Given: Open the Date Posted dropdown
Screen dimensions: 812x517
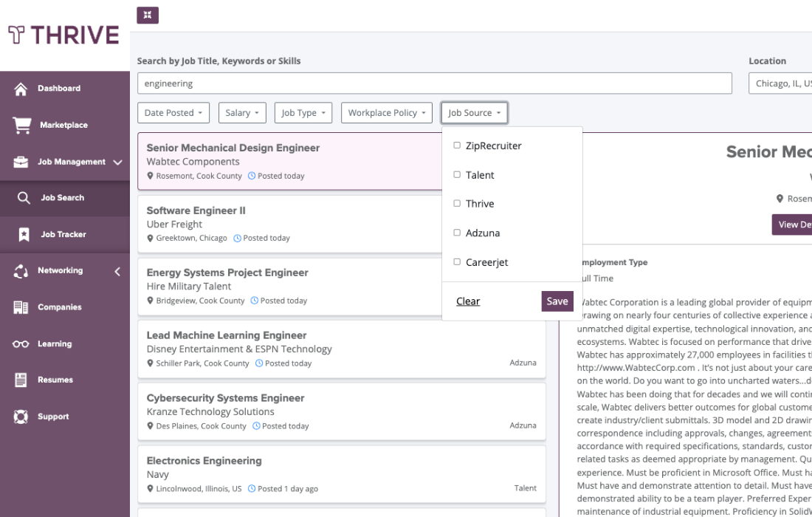Looking at the screenshot, I should (x=172, y=112).
